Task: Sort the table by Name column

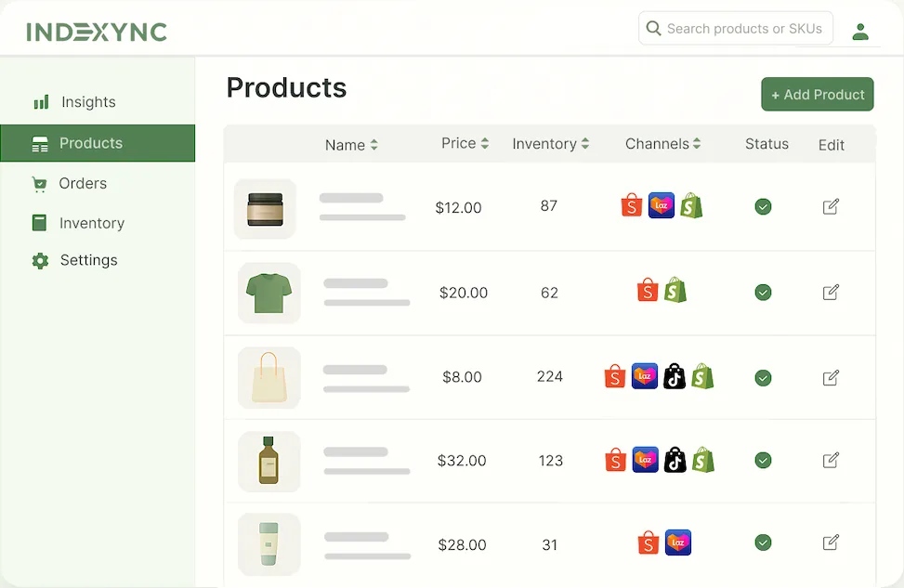Action: click(351, 145)
